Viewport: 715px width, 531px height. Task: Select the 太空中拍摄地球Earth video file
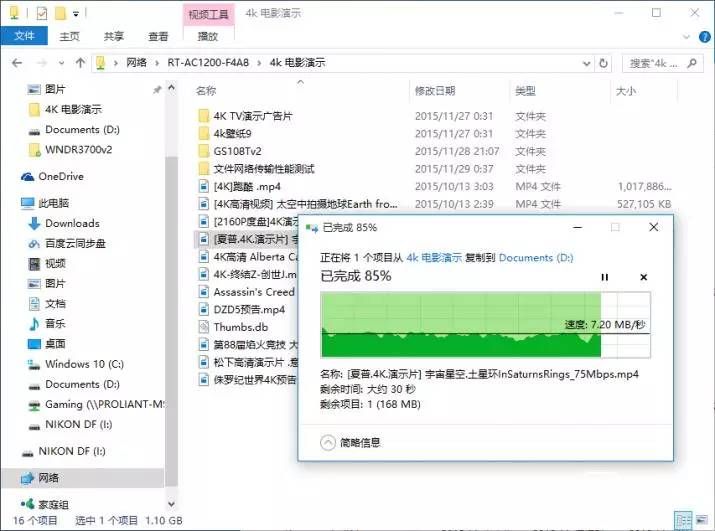[x=305, y=204]
